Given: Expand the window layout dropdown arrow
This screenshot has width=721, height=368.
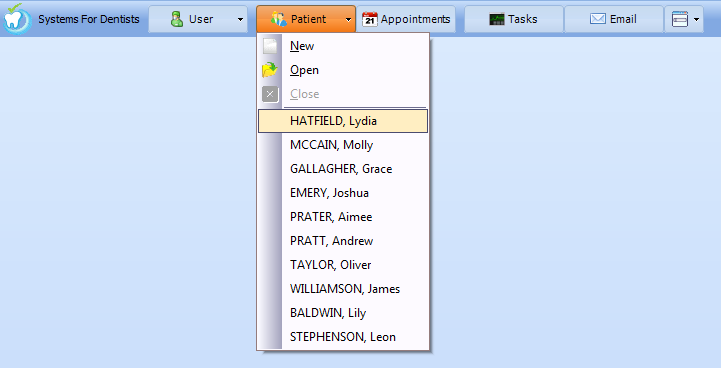Looking at the screenshot, I should coord(696,19).
